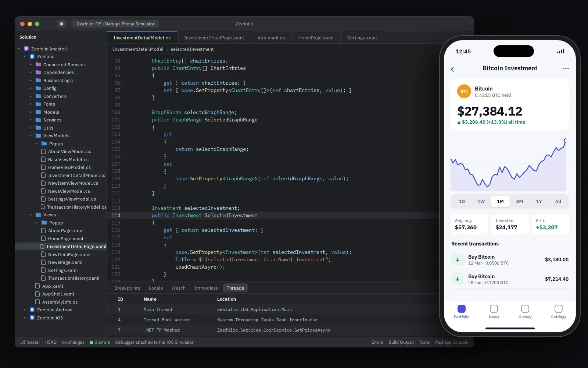Image resolution: width=588 pixels, height=368 pixels.
Task: Select the Main thread row
Action: point(273,309)
